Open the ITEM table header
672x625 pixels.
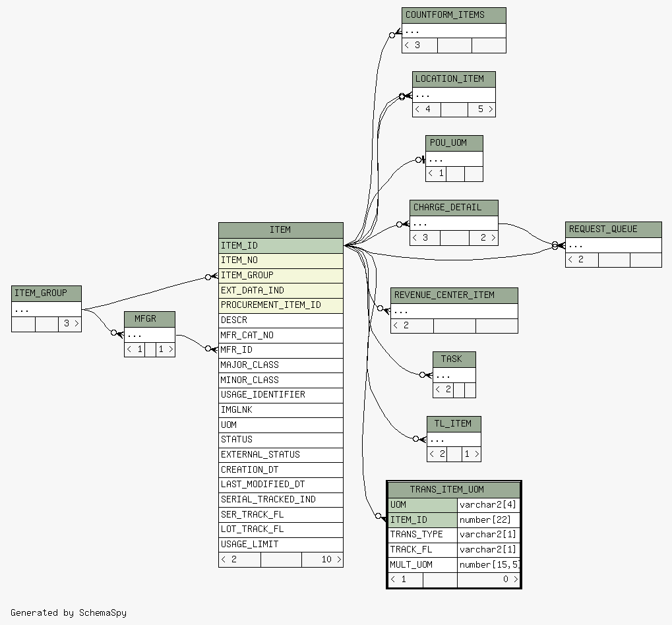click(x=281, y=230)
